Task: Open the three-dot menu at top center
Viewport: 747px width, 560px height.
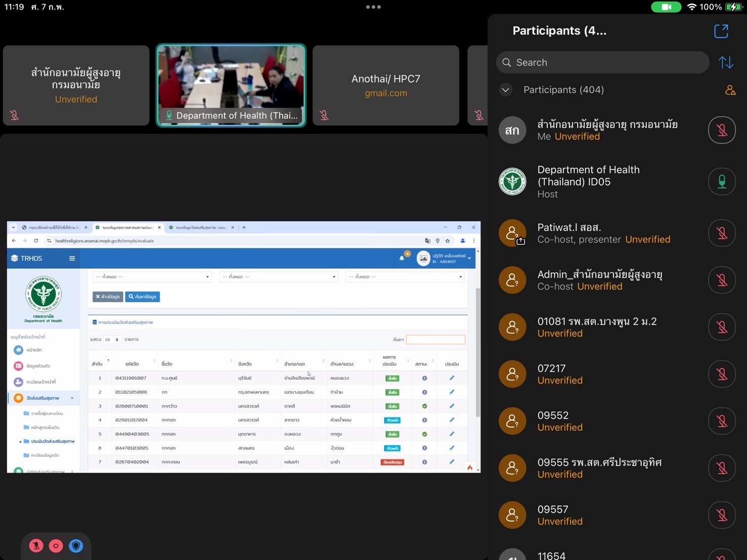Action: (373, 7)
